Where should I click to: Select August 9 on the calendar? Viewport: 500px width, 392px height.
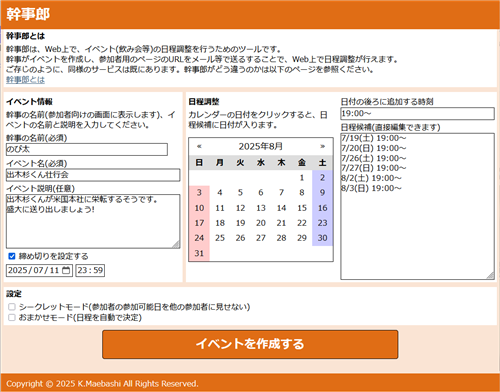tap(322, 193)
